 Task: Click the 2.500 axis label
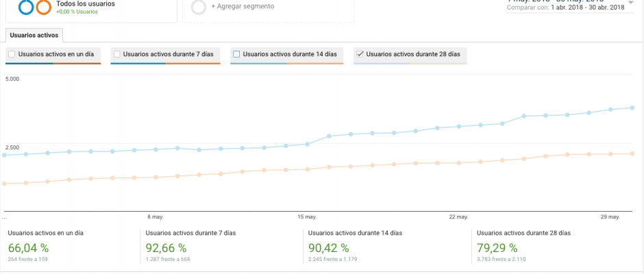[12, 147]
